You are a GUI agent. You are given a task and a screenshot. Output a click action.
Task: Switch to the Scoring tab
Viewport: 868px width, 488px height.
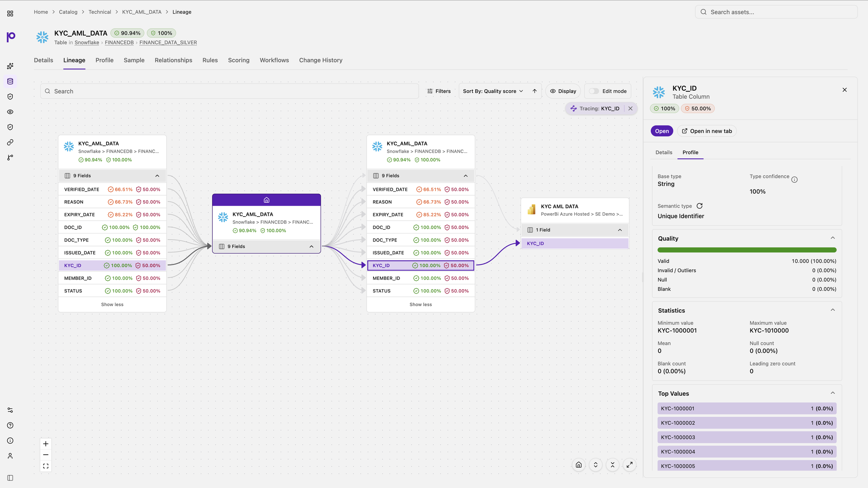pyautogui.click(x=239, y=60)
